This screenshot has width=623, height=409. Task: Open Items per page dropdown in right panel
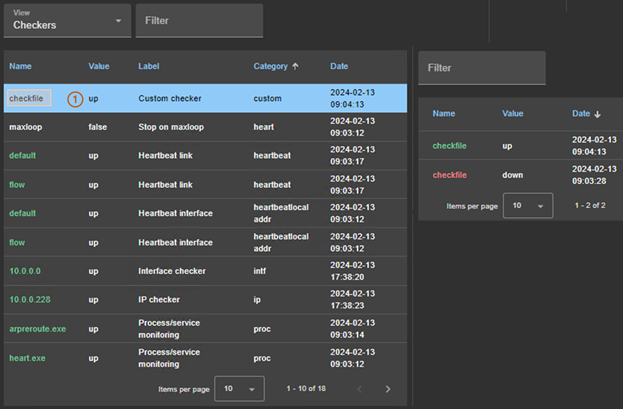click(x=528, y=205)
